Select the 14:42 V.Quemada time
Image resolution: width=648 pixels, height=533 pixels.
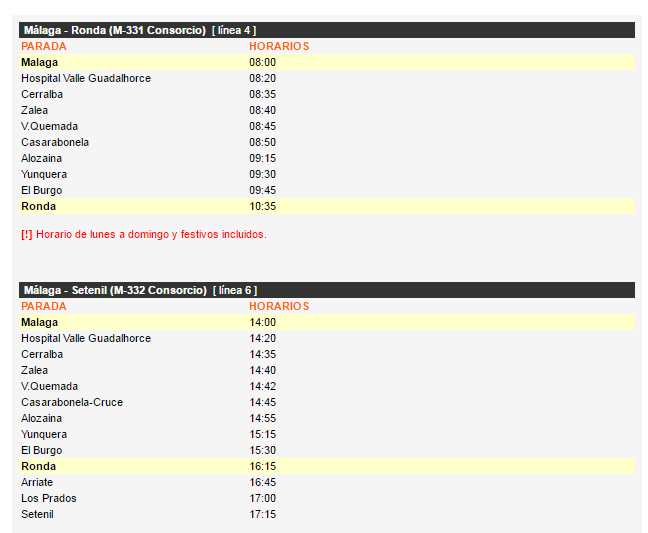click(x=262, y=387)
